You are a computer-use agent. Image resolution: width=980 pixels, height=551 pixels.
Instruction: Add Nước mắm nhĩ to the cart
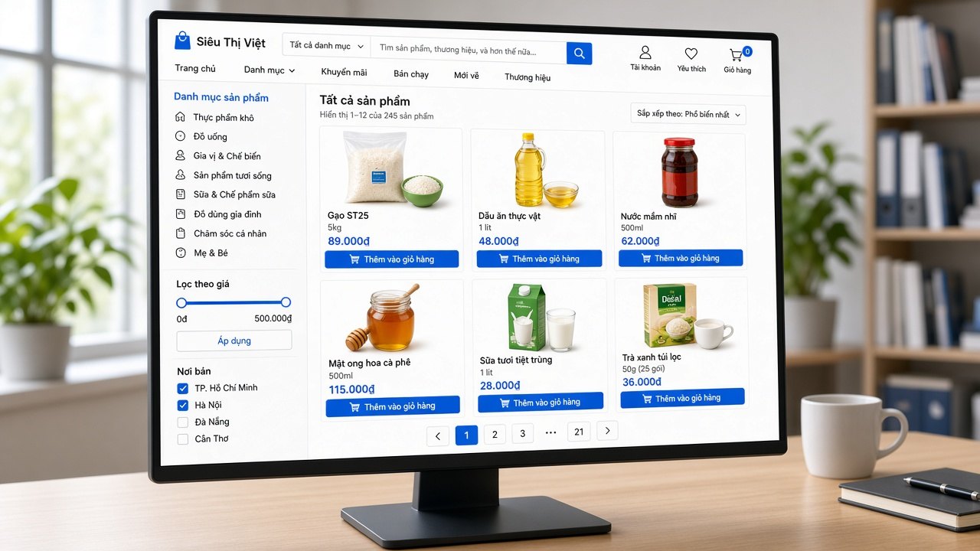pos(681,258)
